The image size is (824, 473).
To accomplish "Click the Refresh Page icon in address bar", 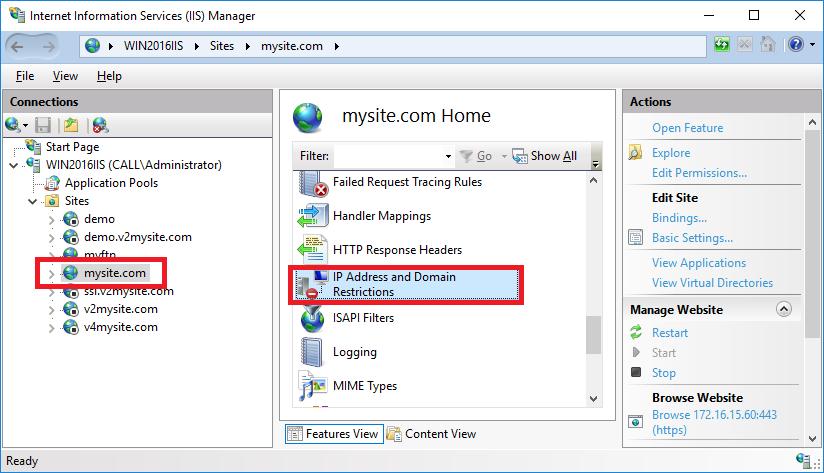I will [722, 45].
